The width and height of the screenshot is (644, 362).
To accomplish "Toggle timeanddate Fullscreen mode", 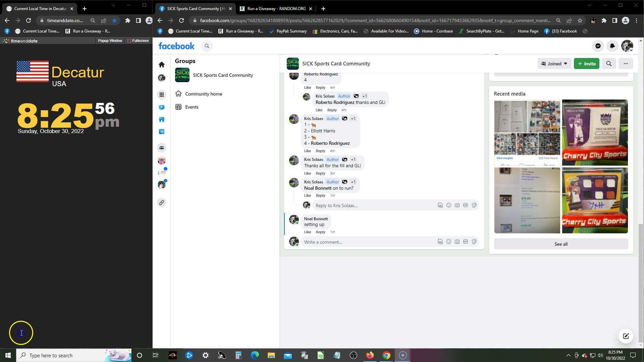I will click(x=138, y=41).
